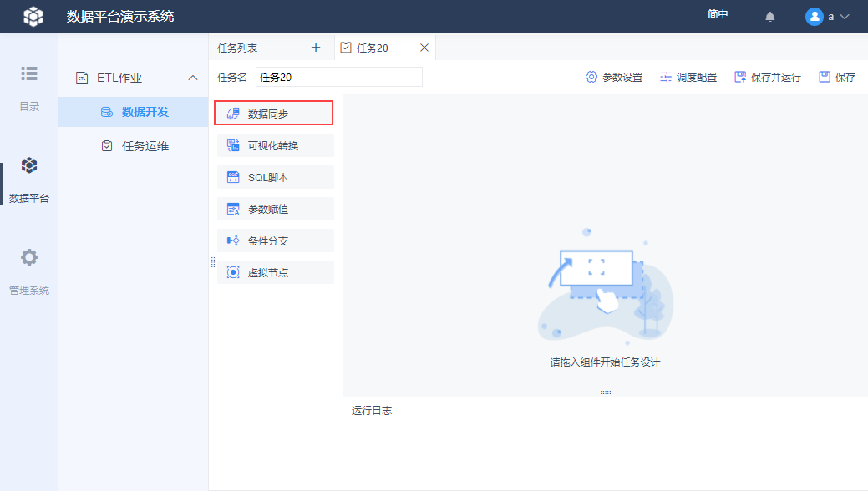
Task: Click the 数据平台演示系统 title
Action: click(120, 17)
